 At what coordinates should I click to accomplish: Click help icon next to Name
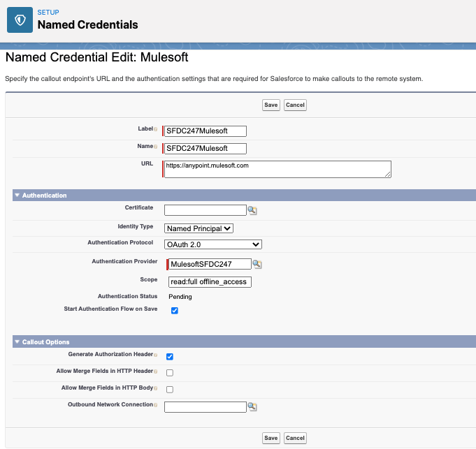155,147
